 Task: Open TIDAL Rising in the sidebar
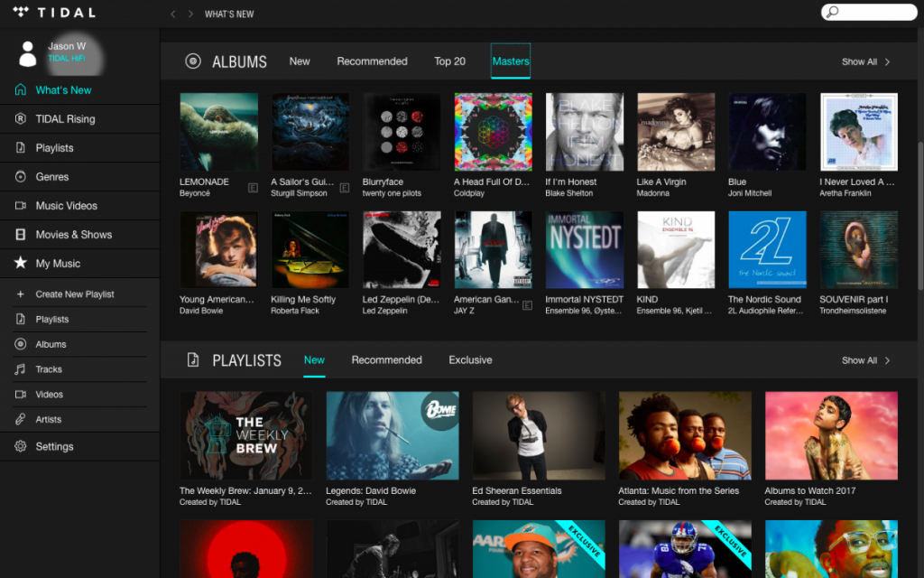[x=79, y=118]
